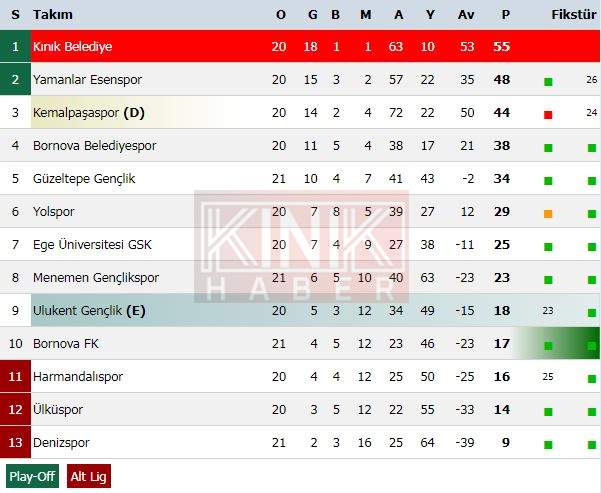Click the red fixture square in Kemalpaşaspor row
Screen dimensions: 601x493
(x=548, y=115)
